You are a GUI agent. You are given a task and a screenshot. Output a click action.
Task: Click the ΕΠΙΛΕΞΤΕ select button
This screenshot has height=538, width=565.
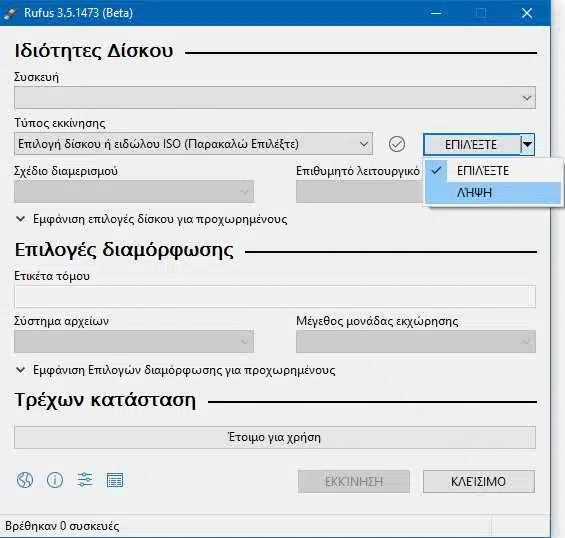coord(472,144)
